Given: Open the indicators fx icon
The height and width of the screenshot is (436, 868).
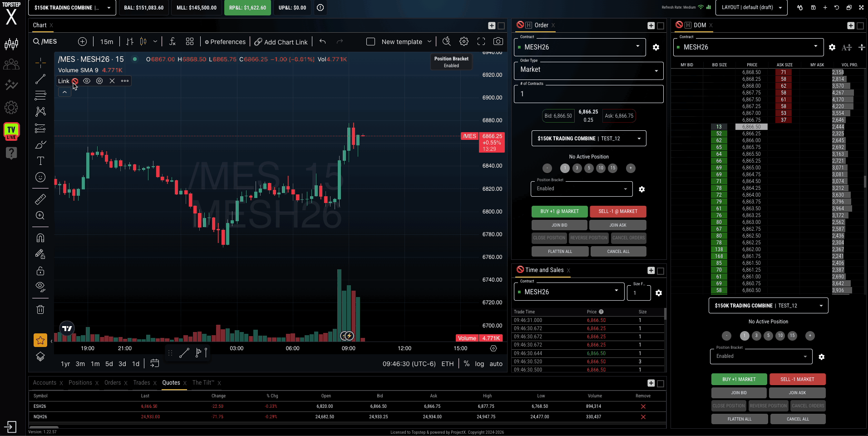Looking at the screenshot, I should tap(173, 41).
